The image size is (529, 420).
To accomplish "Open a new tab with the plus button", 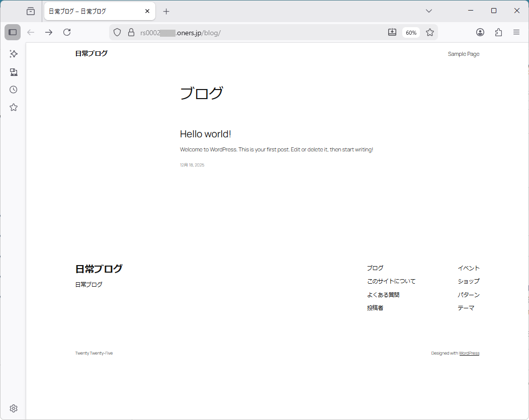I will pos(166,11).
